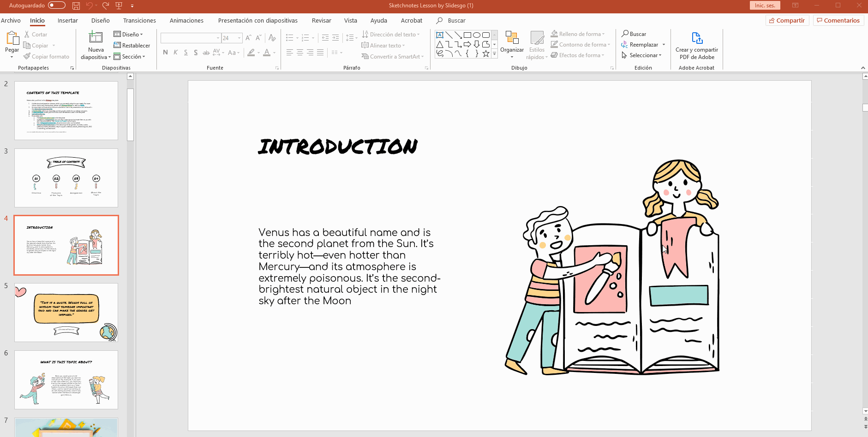Screen dimensions: 868x437
Task: Select slide 3 Table of Contents thumbnail
Action: tap(66, 178)
